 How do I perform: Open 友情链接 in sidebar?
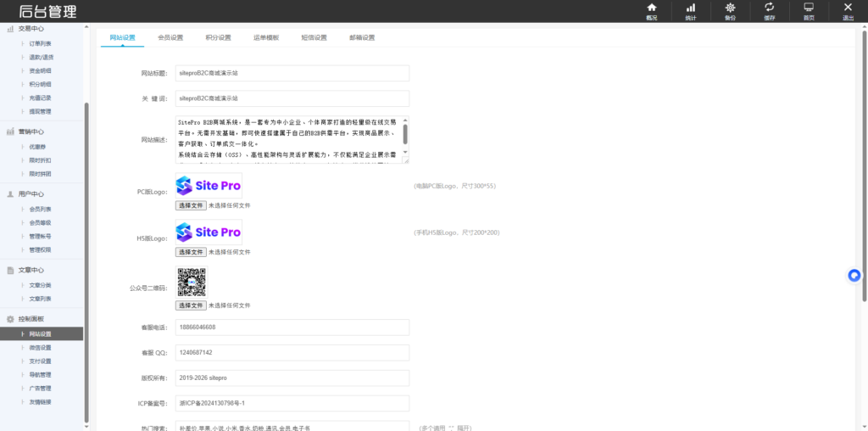(40, 402)
